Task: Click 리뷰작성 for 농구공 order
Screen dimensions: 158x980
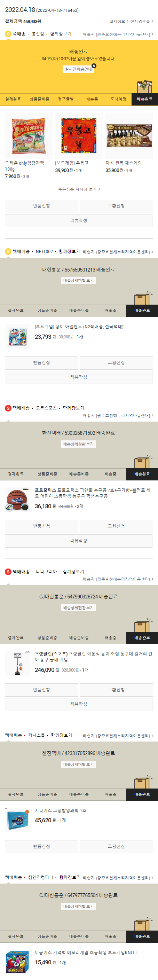Action: coord(79,541)
